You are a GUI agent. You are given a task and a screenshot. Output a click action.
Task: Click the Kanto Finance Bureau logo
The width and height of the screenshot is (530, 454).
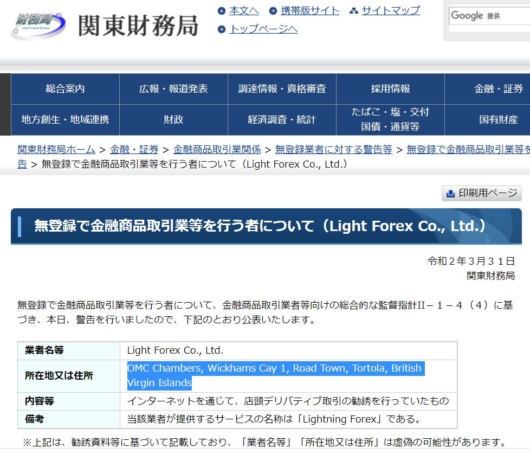tap(38, 25)
